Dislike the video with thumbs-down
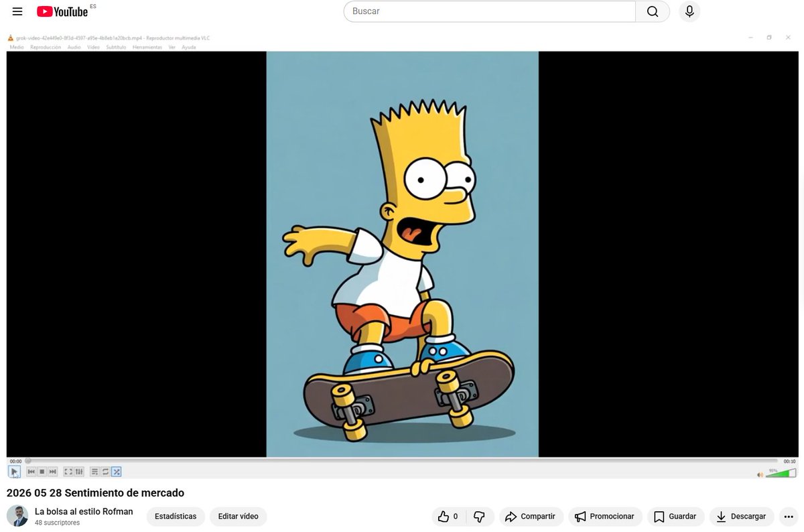 coord(479,517)
